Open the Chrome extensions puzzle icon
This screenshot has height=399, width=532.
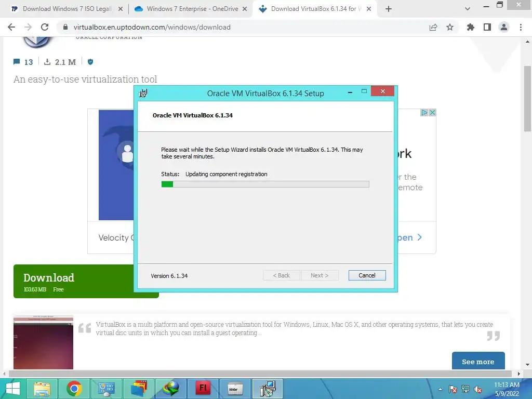pyautogui.click(x=470, y=27)
